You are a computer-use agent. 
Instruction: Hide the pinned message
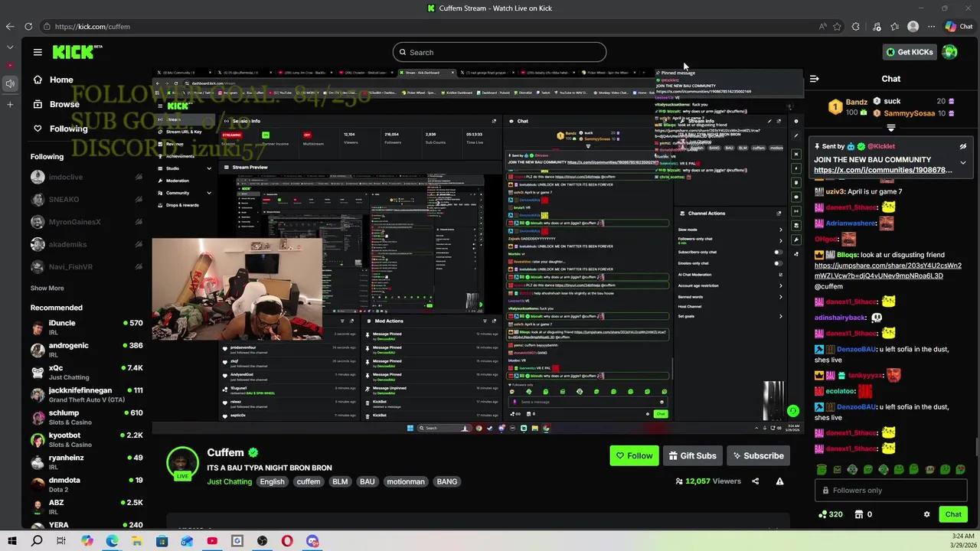(x=963, y=146)
